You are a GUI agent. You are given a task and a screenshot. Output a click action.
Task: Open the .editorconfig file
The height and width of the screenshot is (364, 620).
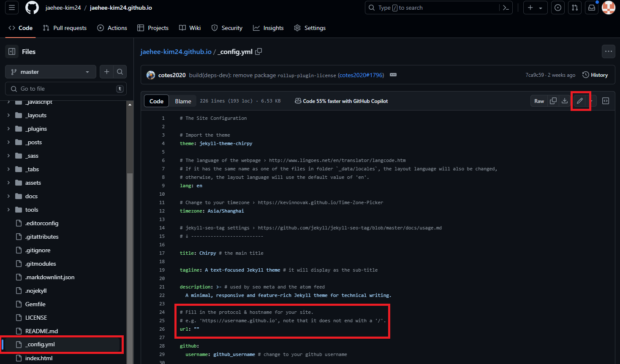42,223
